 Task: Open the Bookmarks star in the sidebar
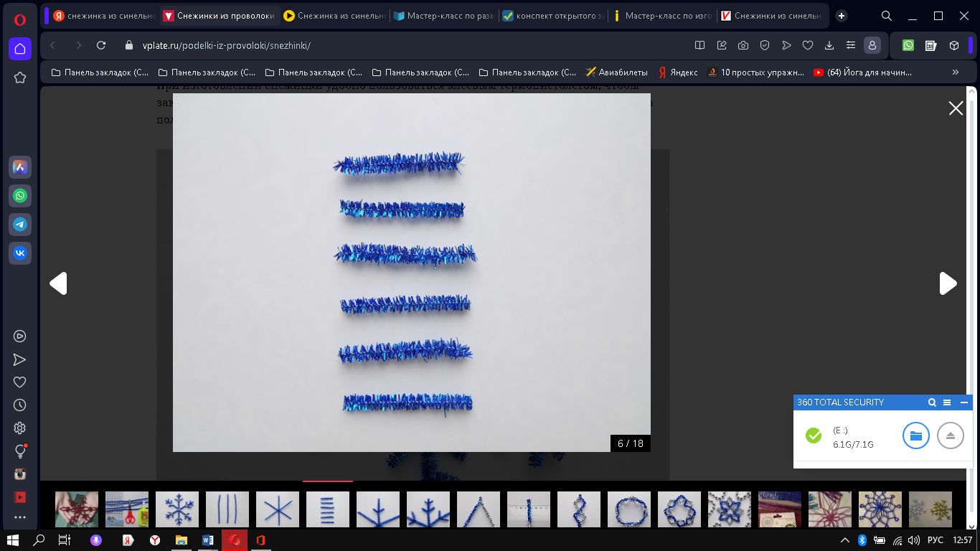click(x=20, y=77)
